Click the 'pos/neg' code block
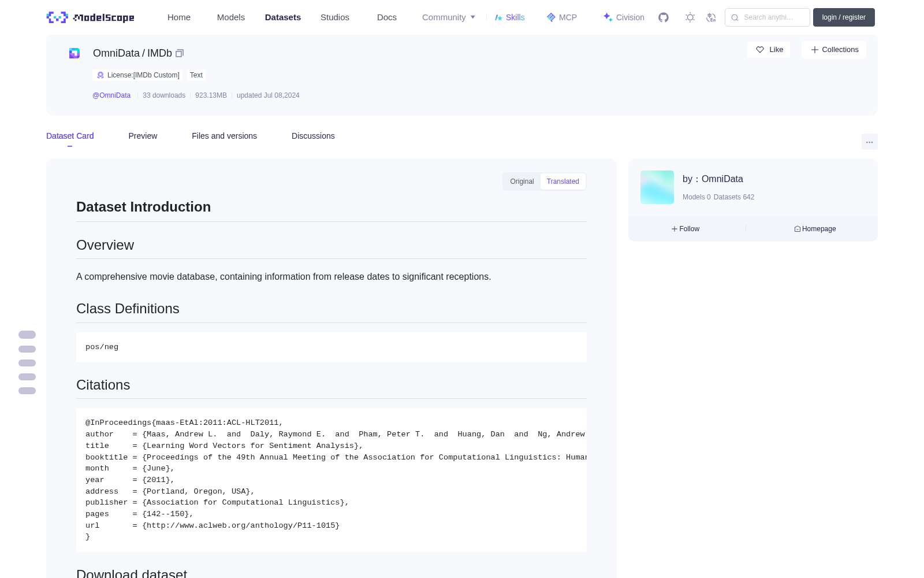This screenshot has width=924, height=578. coord(331,347)
